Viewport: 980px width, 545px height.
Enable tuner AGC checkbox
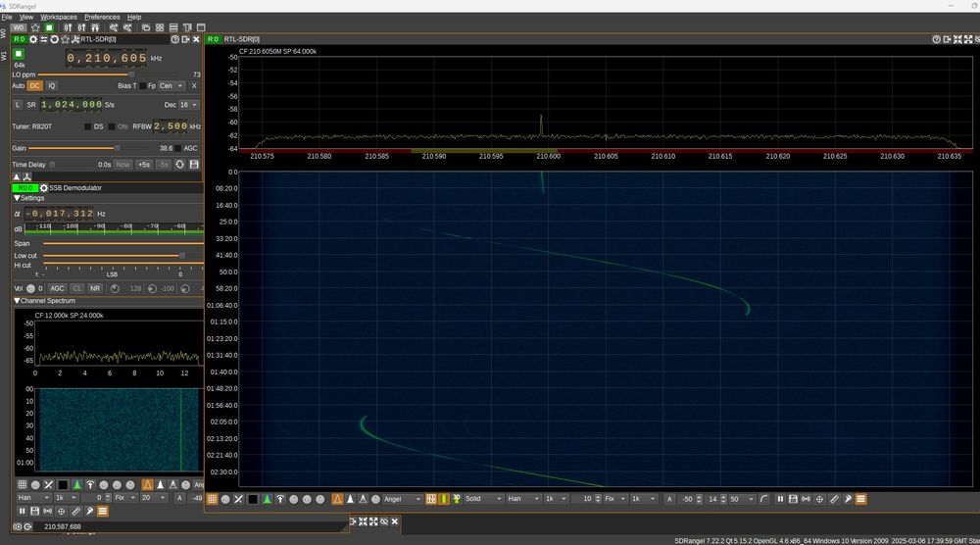coord(178,148)
